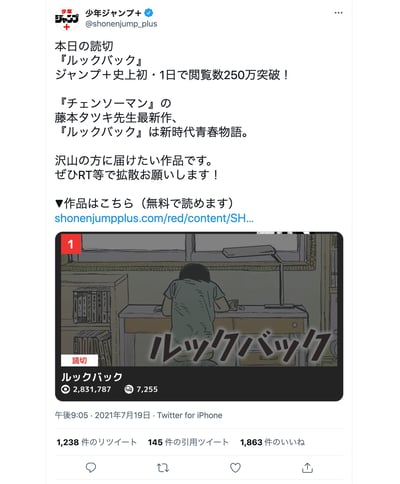Click the share upload icon

(x=307, y=468)
